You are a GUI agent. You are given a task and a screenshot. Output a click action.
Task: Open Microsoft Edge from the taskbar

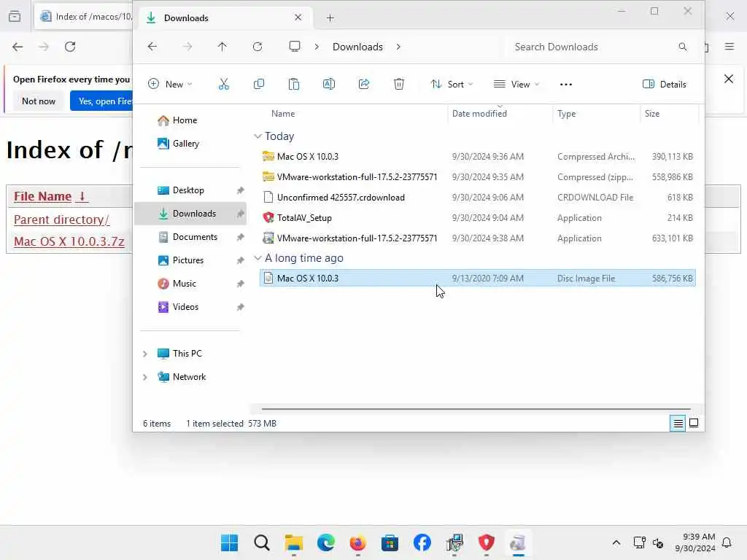click(326, 542)
